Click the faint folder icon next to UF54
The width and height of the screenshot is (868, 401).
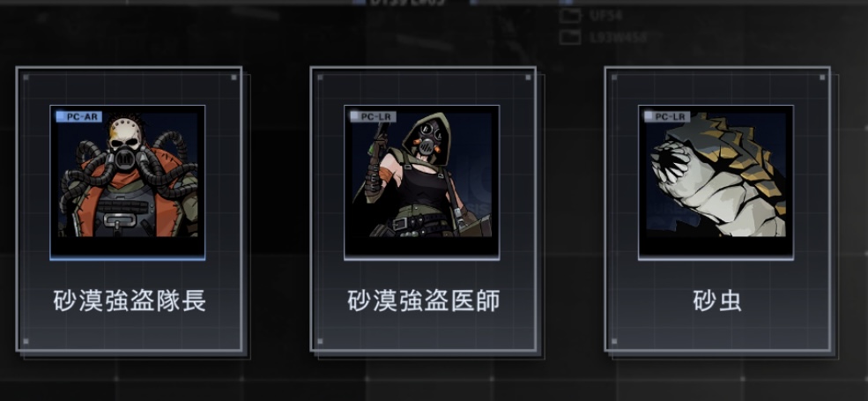click(x=569, y=16)
